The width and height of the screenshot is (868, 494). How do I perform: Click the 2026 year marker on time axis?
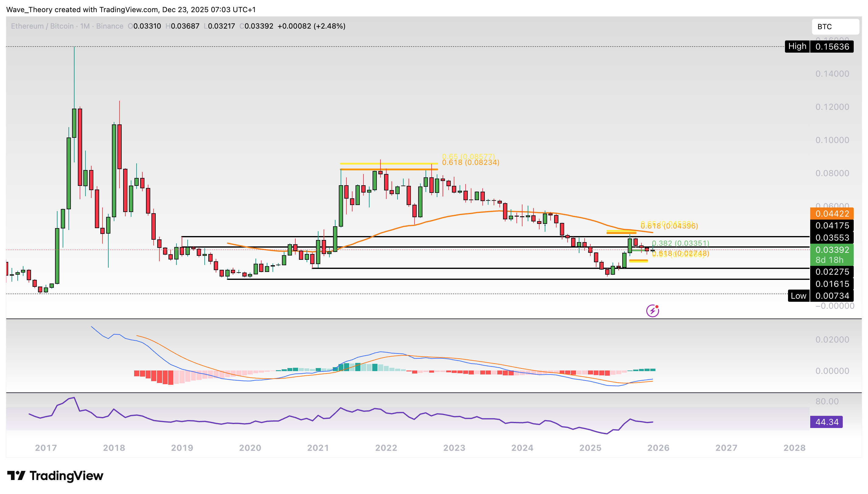tap(658, 448)
